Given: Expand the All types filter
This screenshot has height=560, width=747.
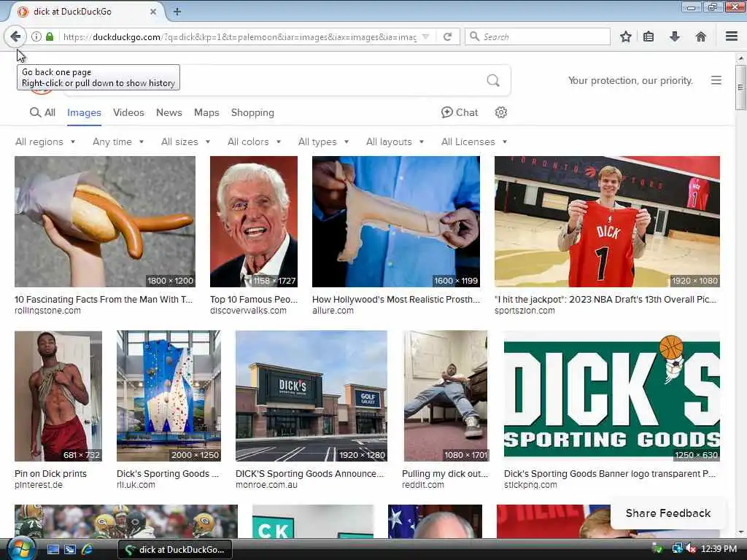Looking at the screenshot, I should [323, 142].
